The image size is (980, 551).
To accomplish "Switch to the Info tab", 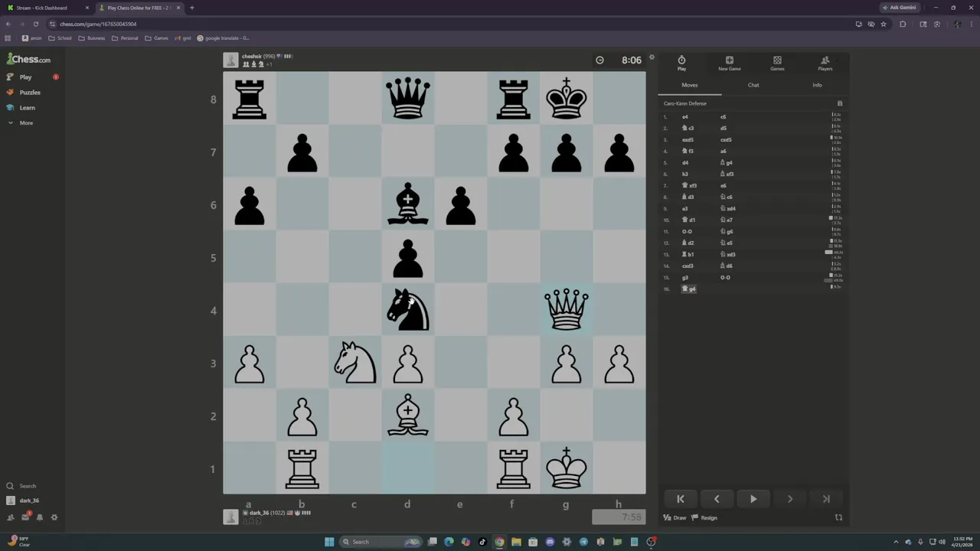I will tap(817, 85).
